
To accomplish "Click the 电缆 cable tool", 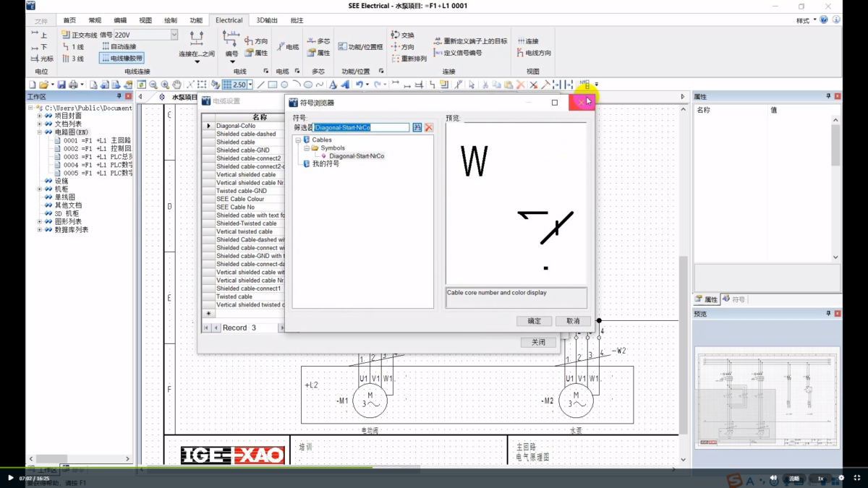I will coord(287,47).
